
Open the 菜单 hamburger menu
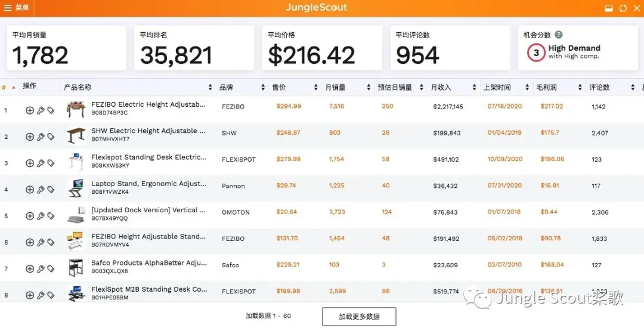tap(17, 8)
